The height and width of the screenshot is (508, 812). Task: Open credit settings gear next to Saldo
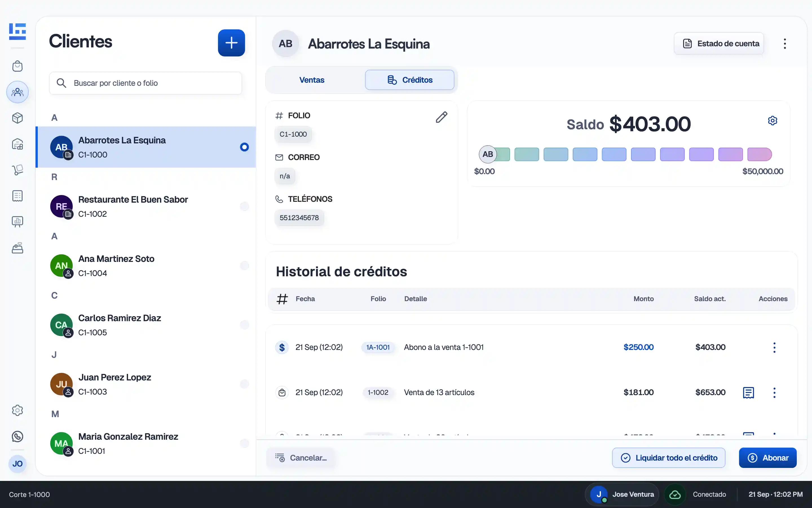[773, 121]
